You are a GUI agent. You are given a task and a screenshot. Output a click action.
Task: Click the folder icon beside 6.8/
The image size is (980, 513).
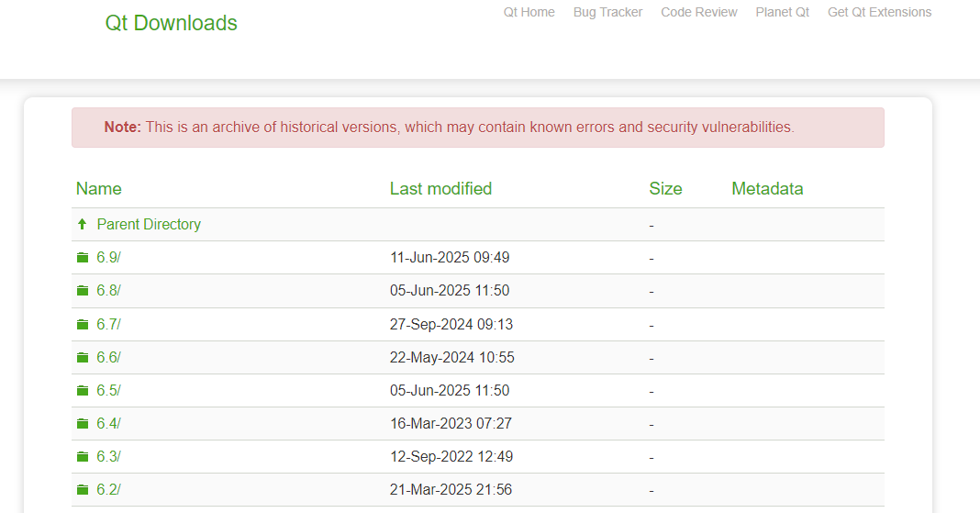click(83, 291)
